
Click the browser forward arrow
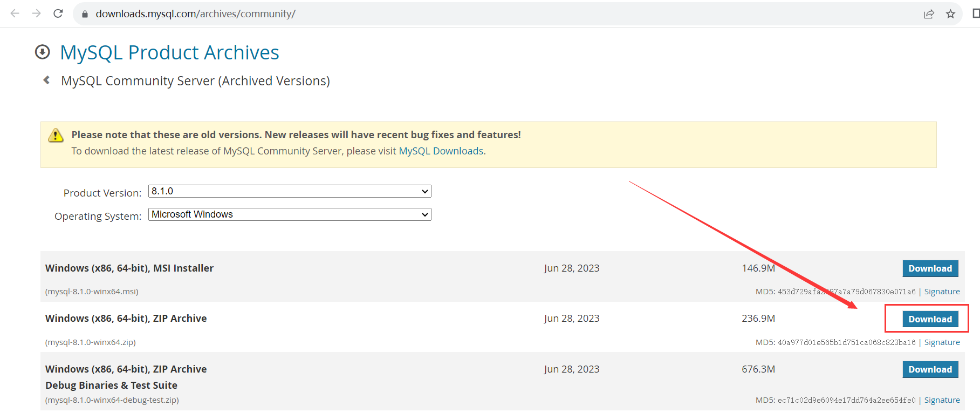pyautogui.click(x=37, y=13)
